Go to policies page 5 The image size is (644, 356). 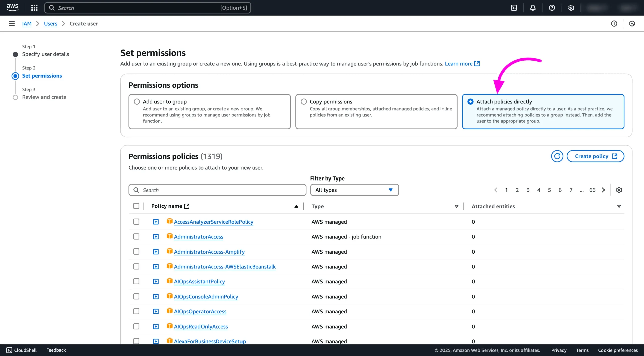[549, 190]
